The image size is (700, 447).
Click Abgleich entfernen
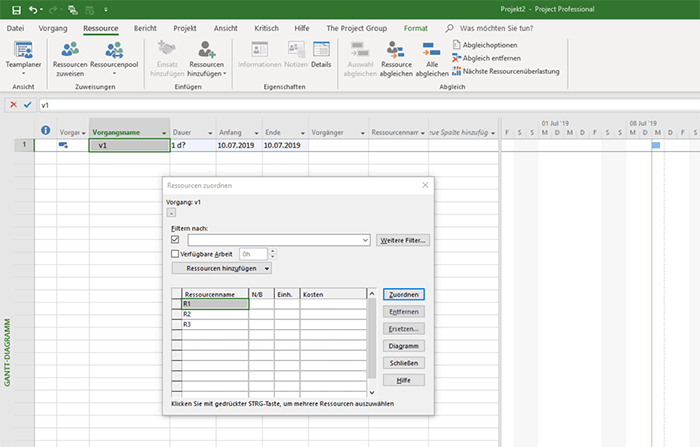(x=489, y=59)
